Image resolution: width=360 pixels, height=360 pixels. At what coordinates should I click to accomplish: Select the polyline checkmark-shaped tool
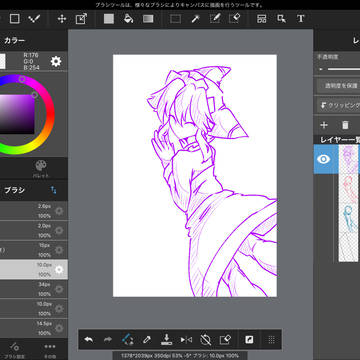[34, 19]
